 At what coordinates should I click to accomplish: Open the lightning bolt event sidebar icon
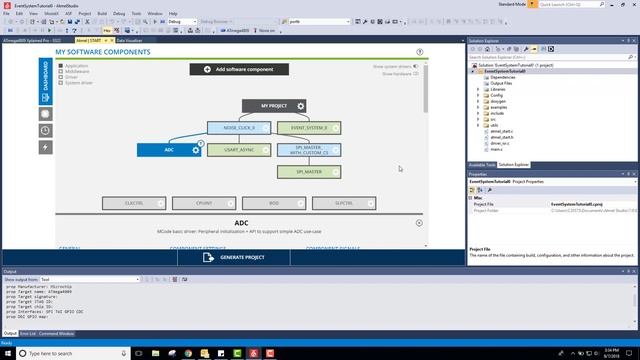click(45, 147)
